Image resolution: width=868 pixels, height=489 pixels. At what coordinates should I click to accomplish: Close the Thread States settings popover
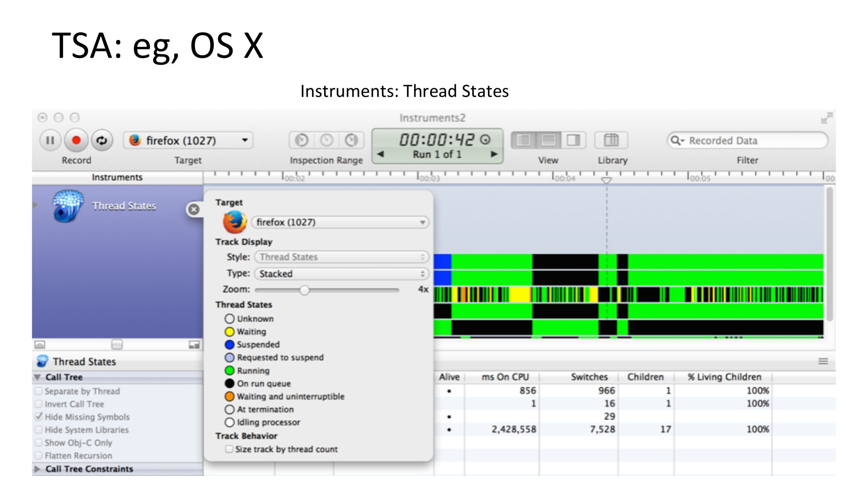pos(194,210)
